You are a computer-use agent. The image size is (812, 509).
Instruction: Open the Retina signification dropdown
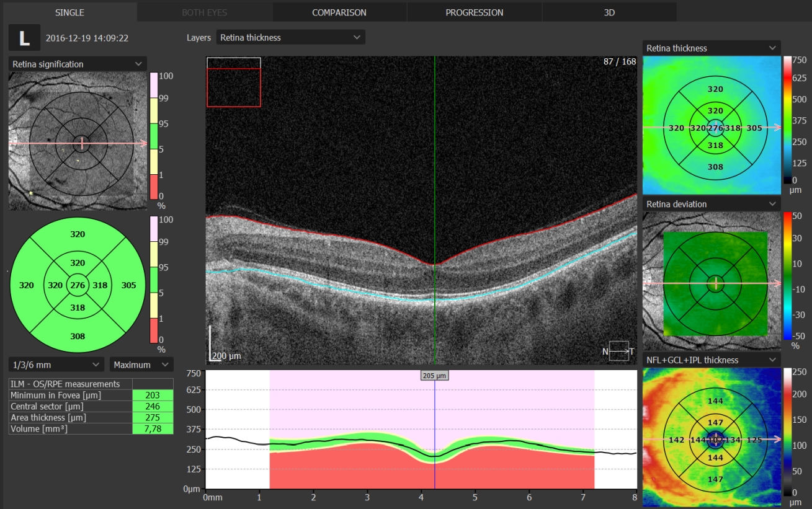coord(78,64)
